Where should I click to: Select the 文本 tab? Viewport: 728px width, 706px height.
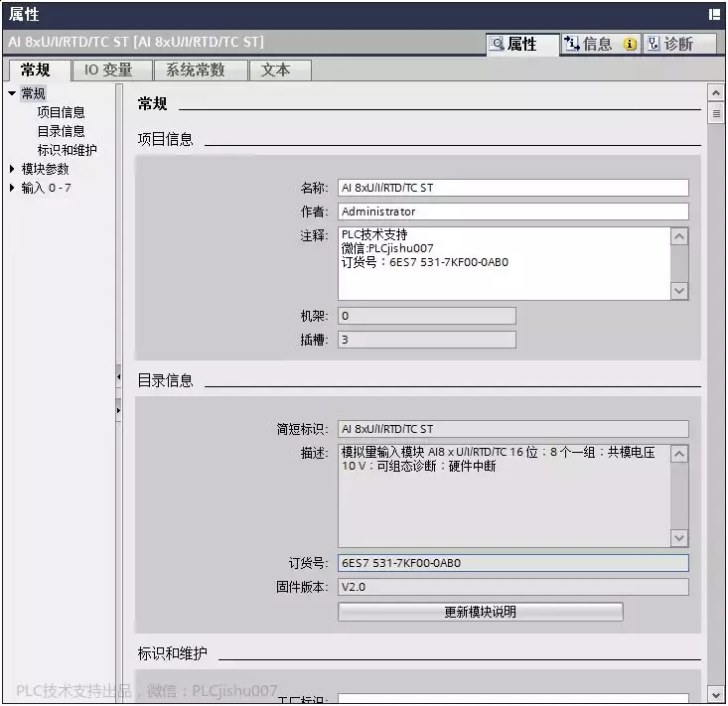(x=275, y=71)
